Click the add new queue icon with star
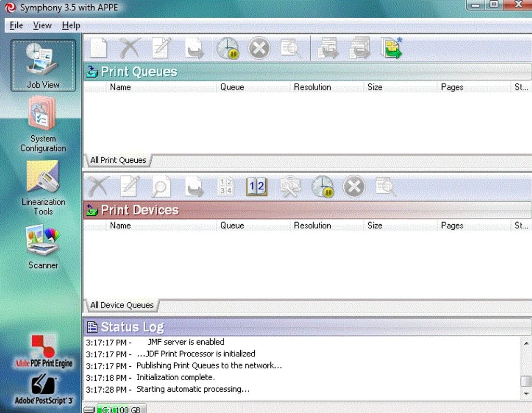532x413 pixels. coord(391,49)
